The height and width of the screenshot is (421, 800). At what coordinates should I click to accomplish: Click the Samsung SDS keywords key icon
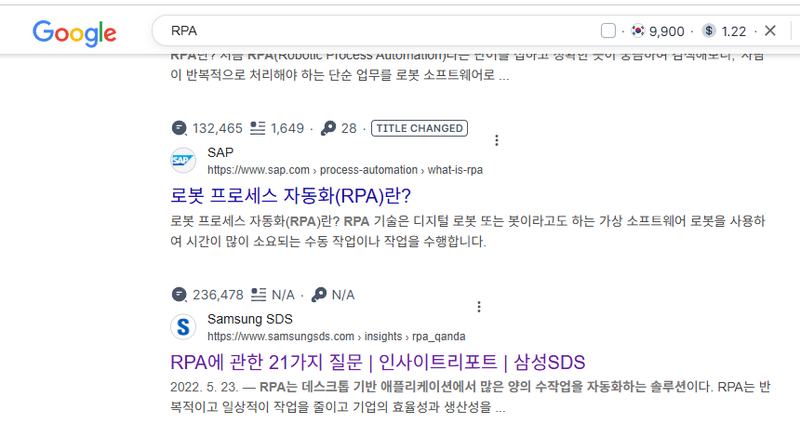(319, 295)
